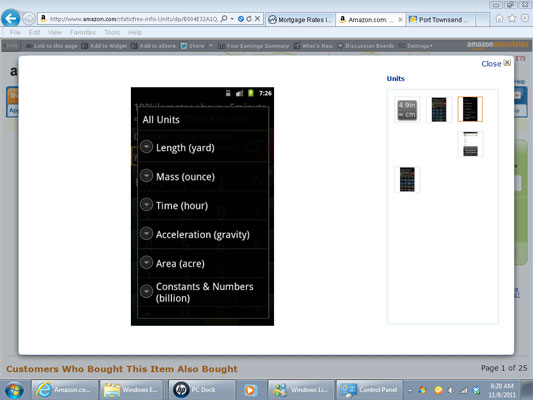Viewport: 533px width, 400px height.
Task: Open the address bar dropdown arrow
Action: pyautogui.click(x=232, y=19)
